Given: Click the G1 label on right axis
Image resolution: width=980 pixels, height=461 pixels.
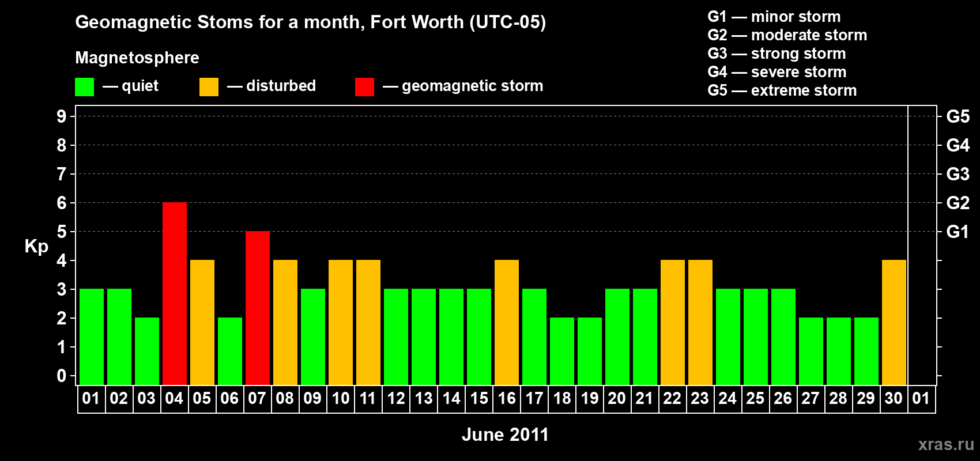Looking at the screenshot, I should pos(958,232).
